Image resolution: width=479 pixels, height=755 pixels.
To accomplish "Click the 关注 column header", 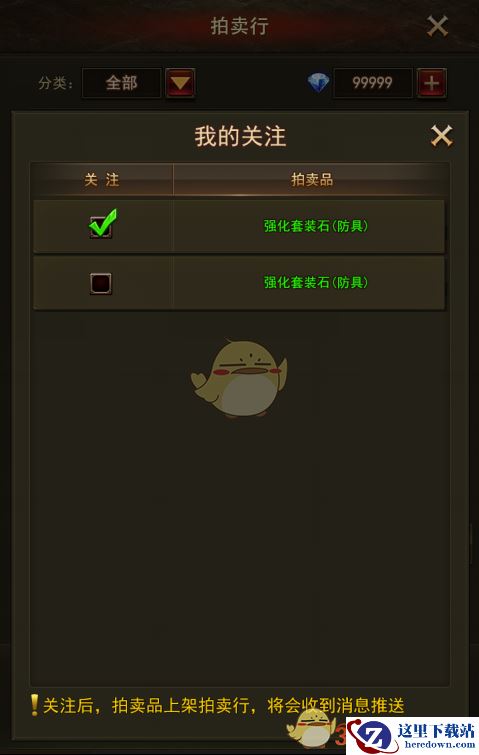I will click(x=102, y=180).
